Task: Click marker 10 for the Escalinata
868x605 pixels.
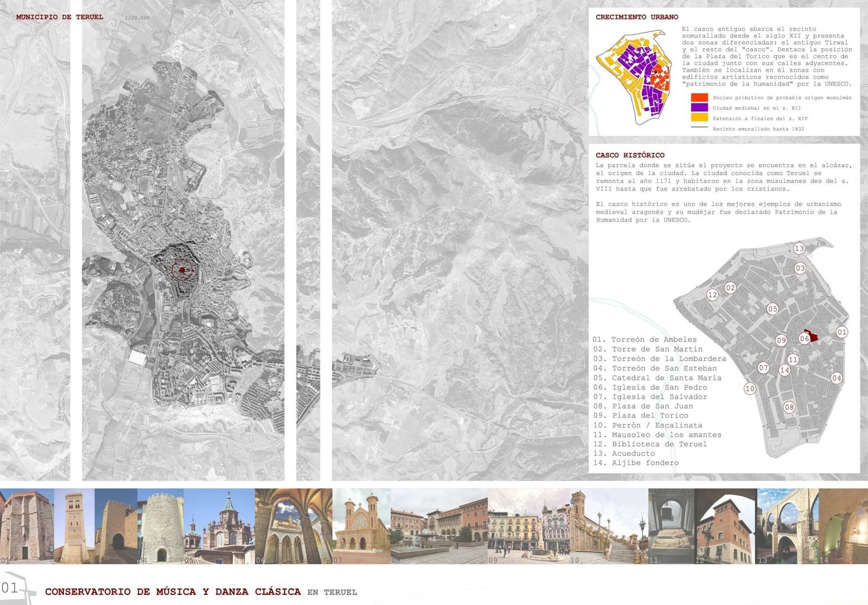Action: click(x=750, y=389)
